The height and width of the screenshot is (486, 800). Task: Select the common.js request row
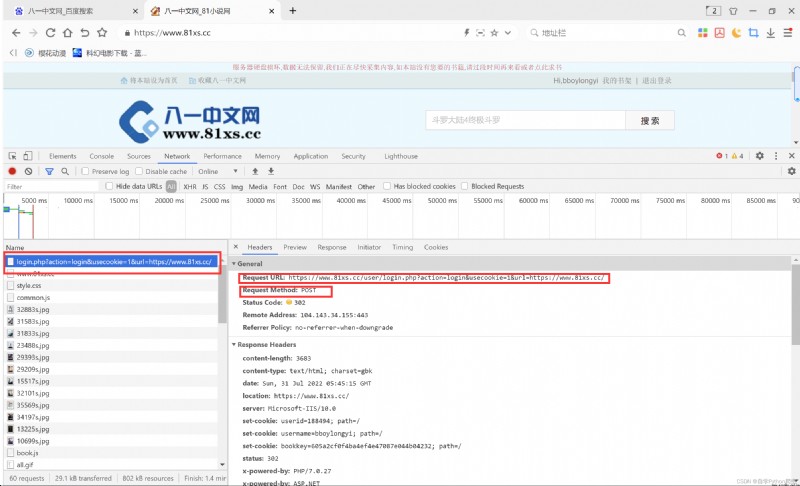[x=112, y=297]
